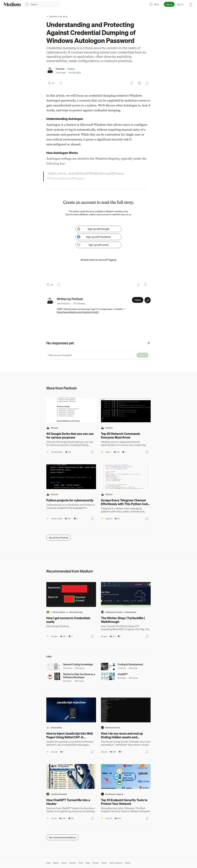The width and height of the screenshot is (197, 868).
Task: Open Python projects for cybersecurity article title
Action: (70, 500)
